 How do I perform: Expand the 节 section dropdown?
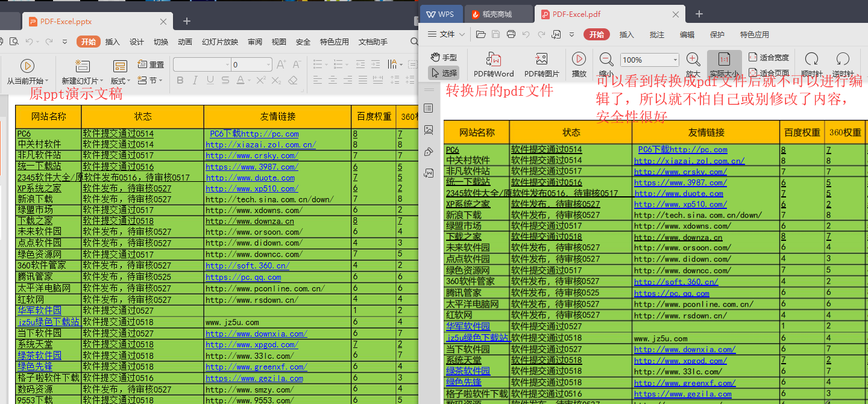[x=161, y=80]
